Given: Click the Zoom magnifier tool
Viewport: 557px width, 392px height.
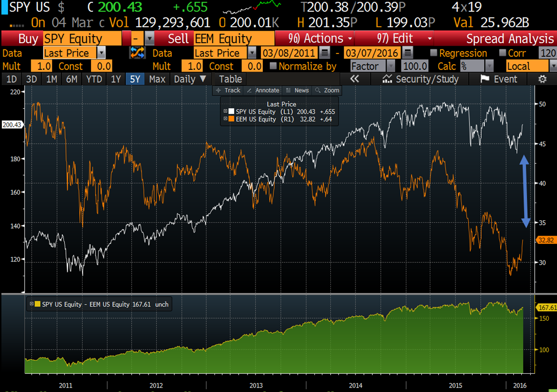Looking at the screenshot, I should [x=327, y=90].
